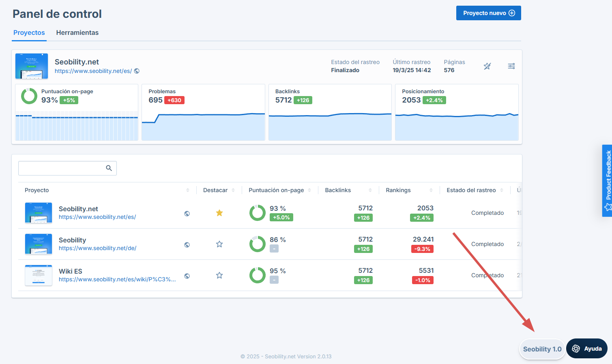This screenshot has width=612, height=364.
Task: Star the Wiki ES project
Action: 219,275
